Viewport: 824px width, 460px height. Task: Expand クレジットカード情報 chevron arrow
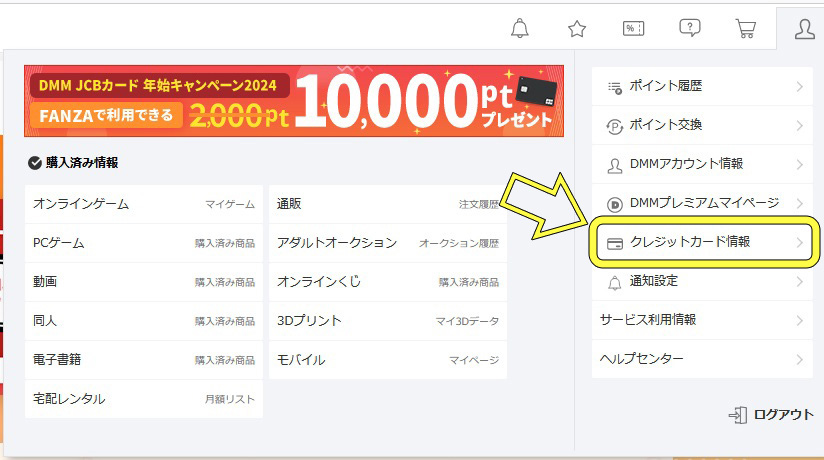(799, 242)
